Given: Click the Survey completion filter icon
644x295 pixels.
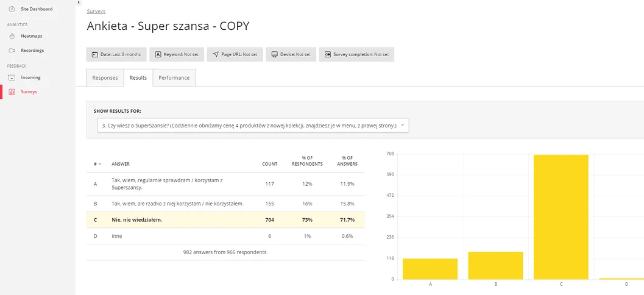Looking at the screenshot, I should click(328, 54).
